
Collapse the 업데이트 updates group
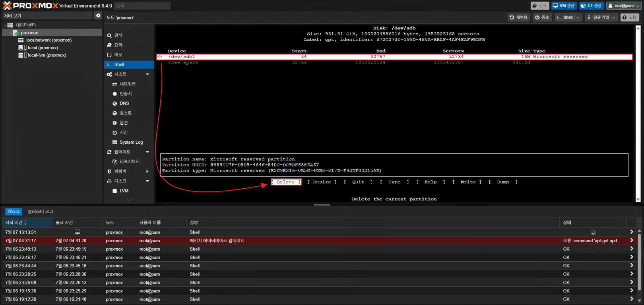coord(147,152)
